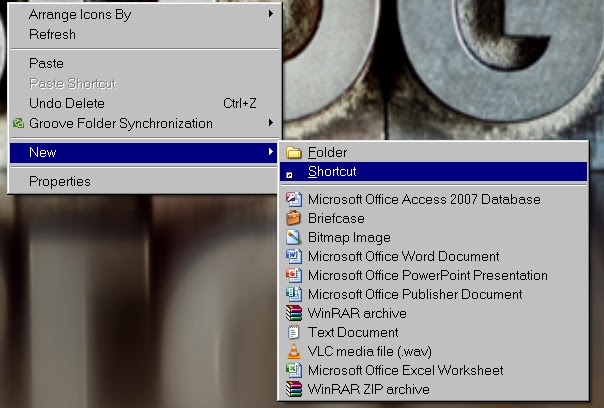Click the PowerPoint Presentation icon
Screen dimensions: 604x408
click(x=294, y=275)
